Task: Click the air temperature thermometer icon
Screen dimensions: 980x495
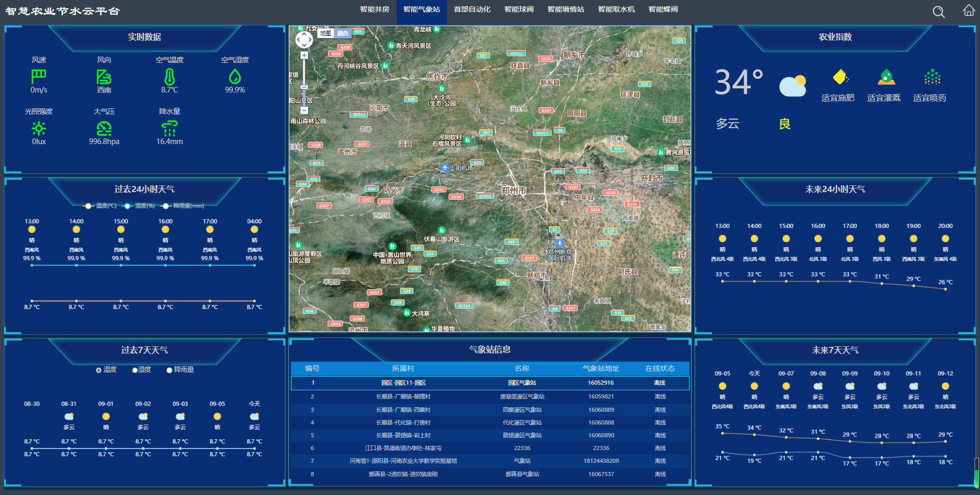Action: click(169, 77)
